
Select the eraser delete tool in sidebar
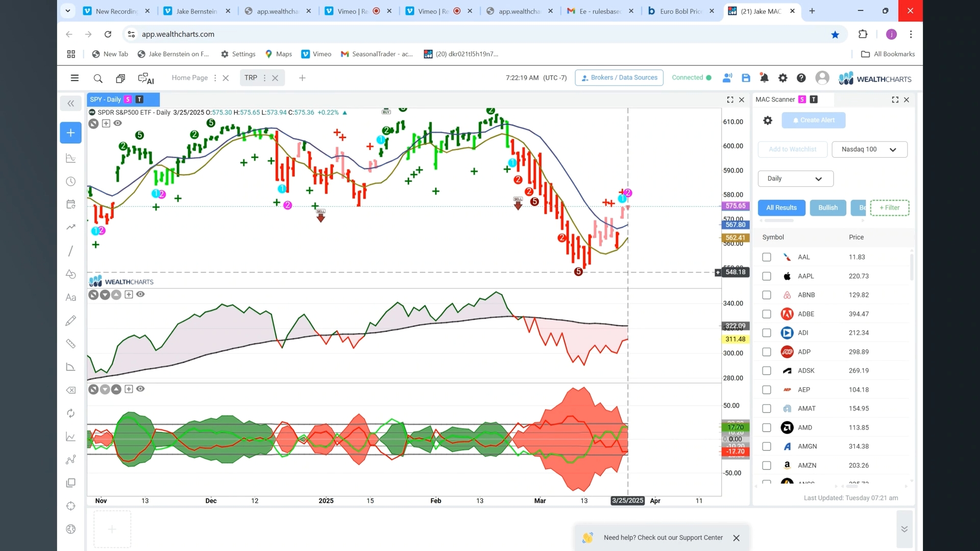[x=71, y=390]
